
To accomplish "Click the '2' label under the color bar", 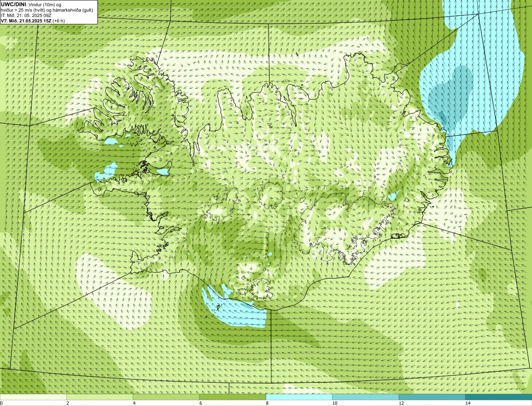I will 67,403.
